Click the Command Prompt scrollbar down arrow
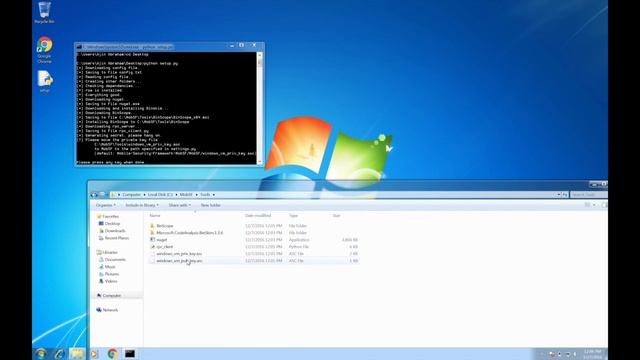 (260, 162)
